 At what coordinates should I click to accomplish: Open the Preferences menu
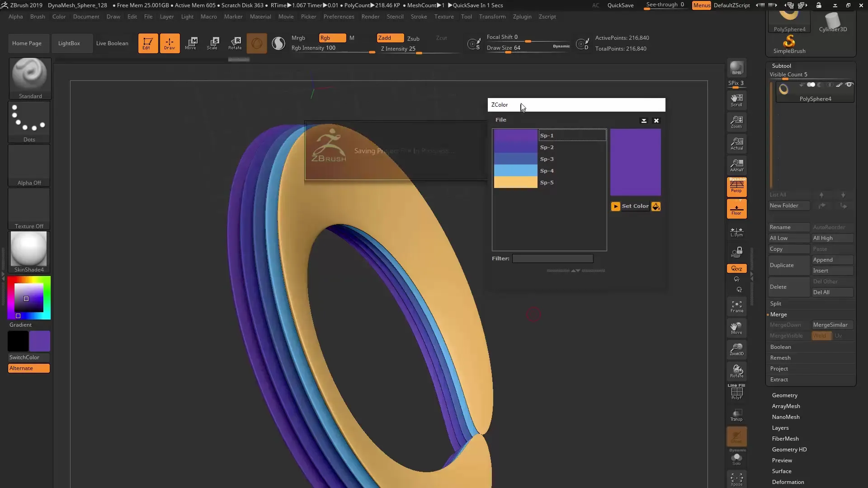(x=339, y=17)
